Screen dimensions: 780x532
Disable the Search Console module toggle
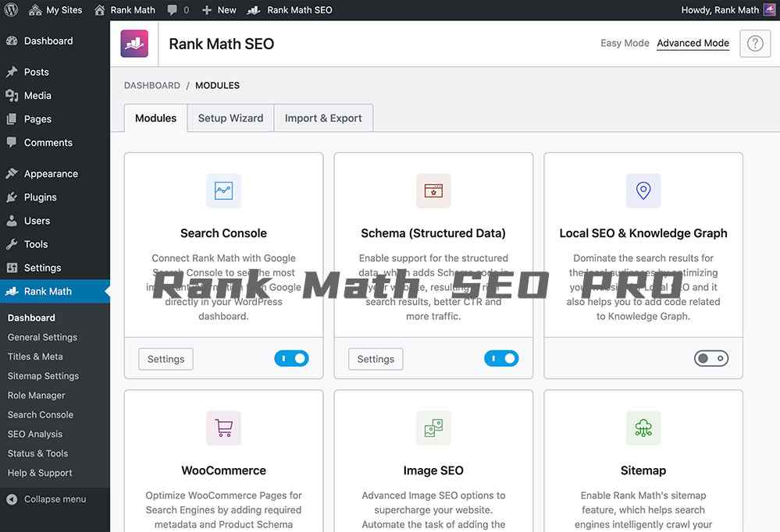(291, 359)
